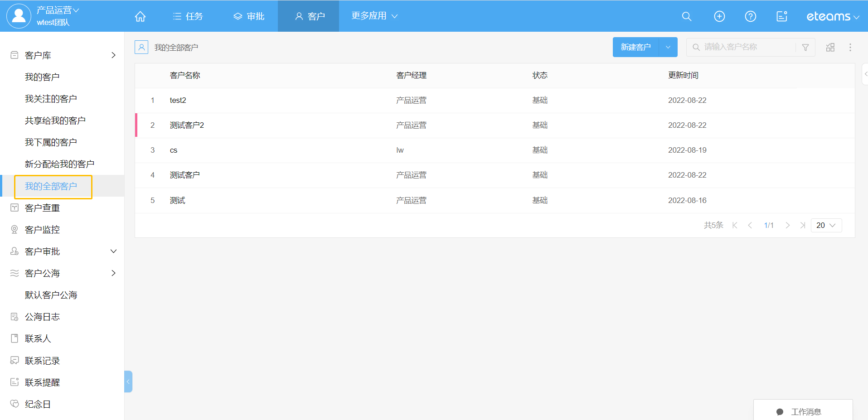Click the 新建客户 button
This screenshot has height=420, width=868.
(x=635, y=47)
